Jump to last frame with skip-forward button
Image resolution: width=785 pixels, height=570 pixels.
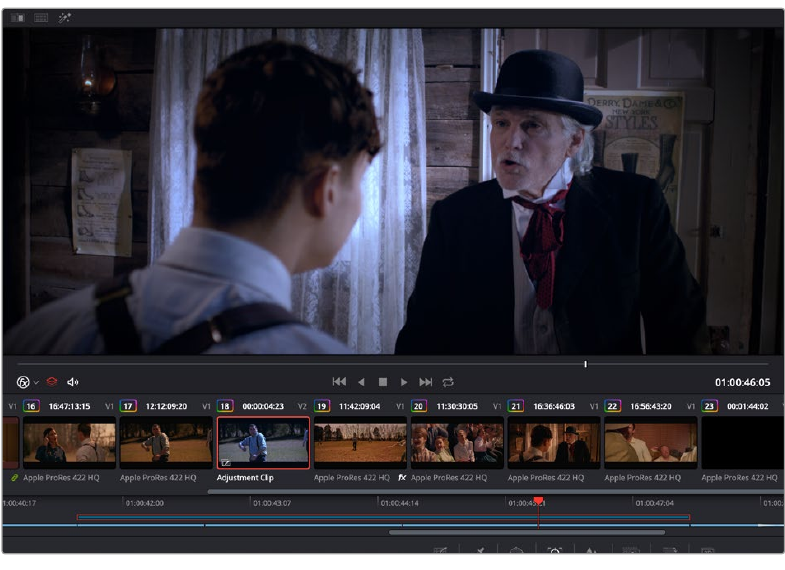pyautogui.click(x=426, y=382)
